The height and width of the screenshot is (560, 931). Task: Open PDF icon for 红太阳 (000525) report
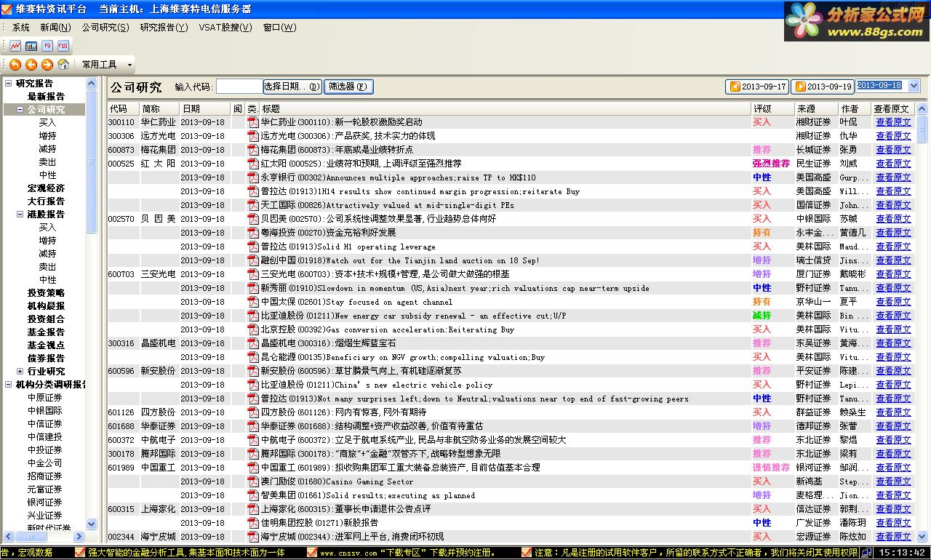(253, 164)
